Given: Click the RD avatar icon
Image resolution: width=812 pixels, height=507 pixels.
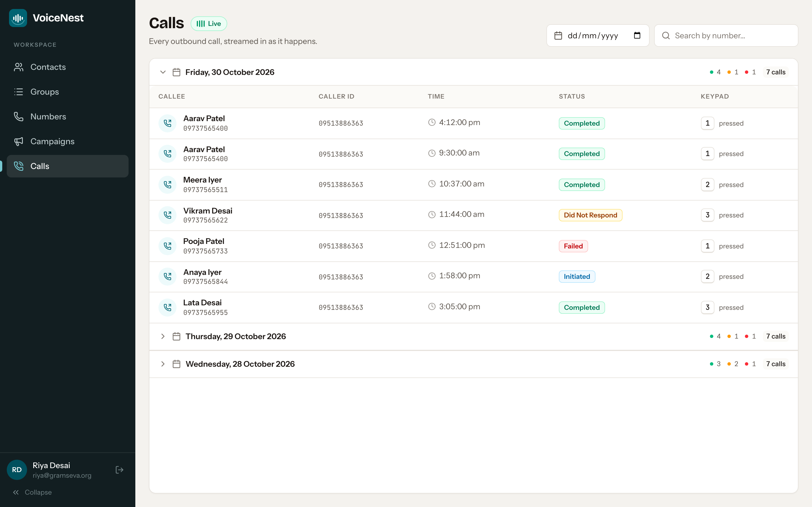Looking at the screenshot, I should point(17,470).
